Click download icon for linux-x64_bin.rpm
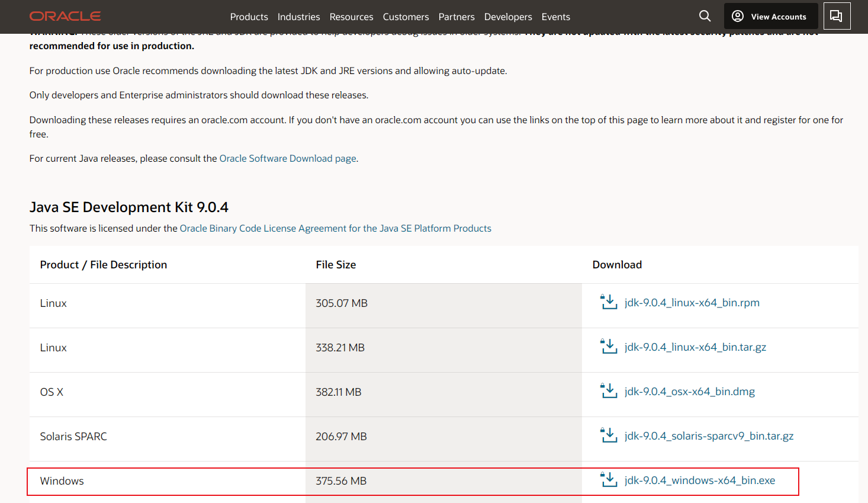This screenshot has width=868, height=503. pyautogui.click(x=609, y=302)
